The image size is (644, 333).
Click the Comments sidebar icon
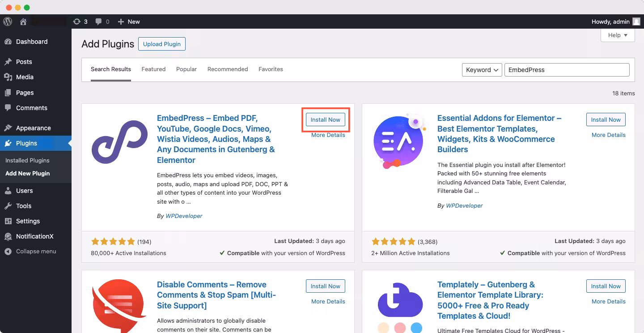click(8, 108)
